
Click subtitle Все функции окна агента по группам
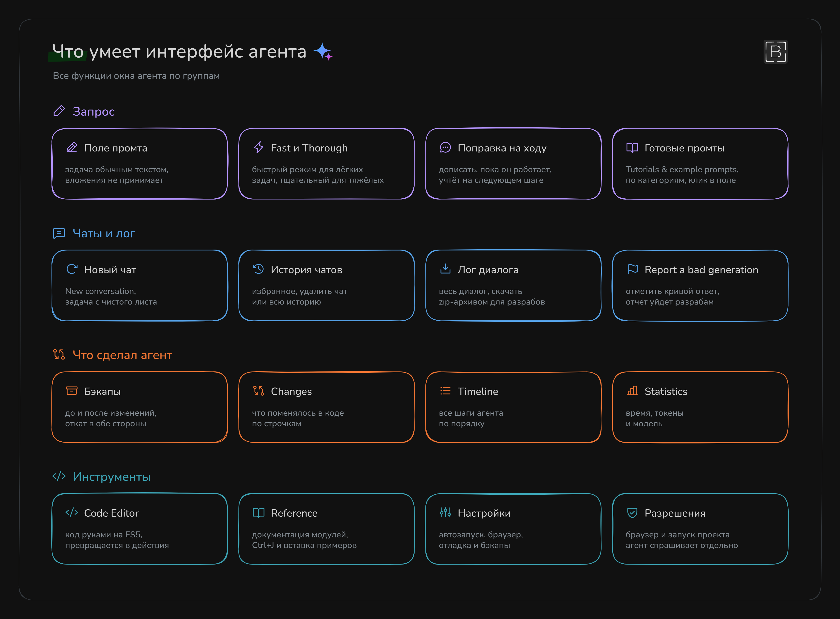[136, 76]
